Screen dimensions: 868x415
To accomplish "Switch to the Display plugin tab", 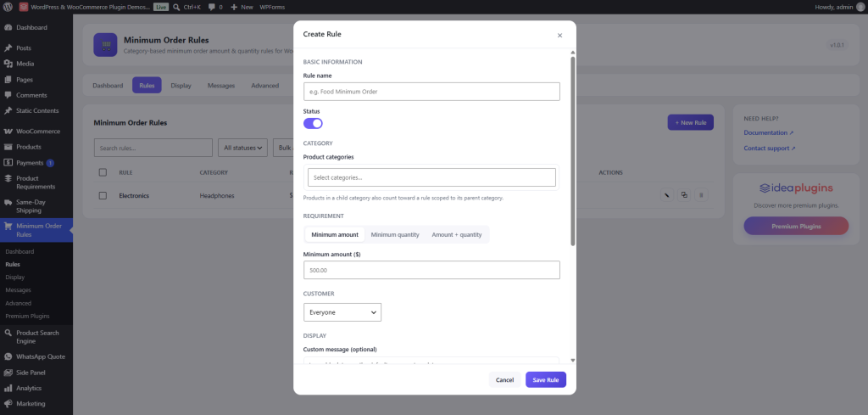I will click(x=181, y=86).
